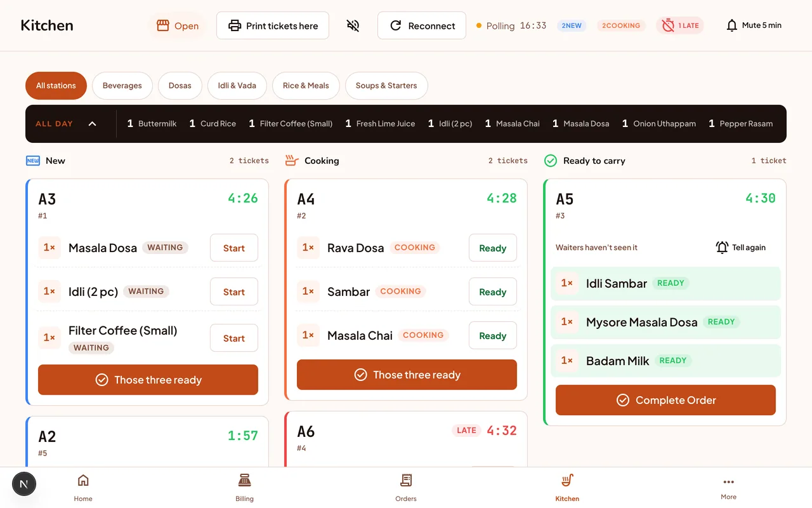Mark Rava Dosa as Ready
Screen dimensions: 812x508
pos(493,248)
